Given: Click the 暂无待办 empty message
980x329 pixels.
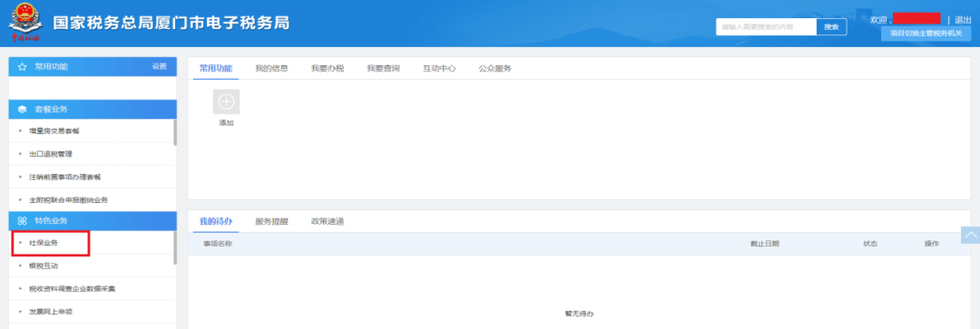Looking at the screenshot, I should (579, 314).
